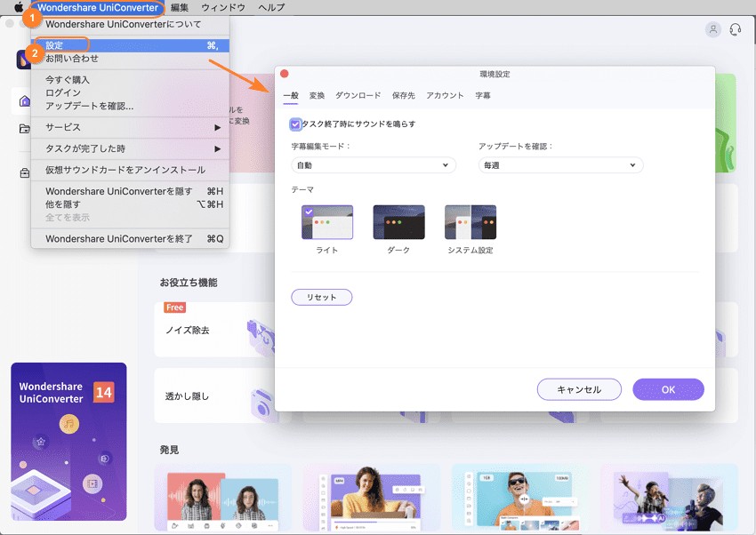756x535 pixels.
Task: Open the 編集 menu
Action: [180, 7]
